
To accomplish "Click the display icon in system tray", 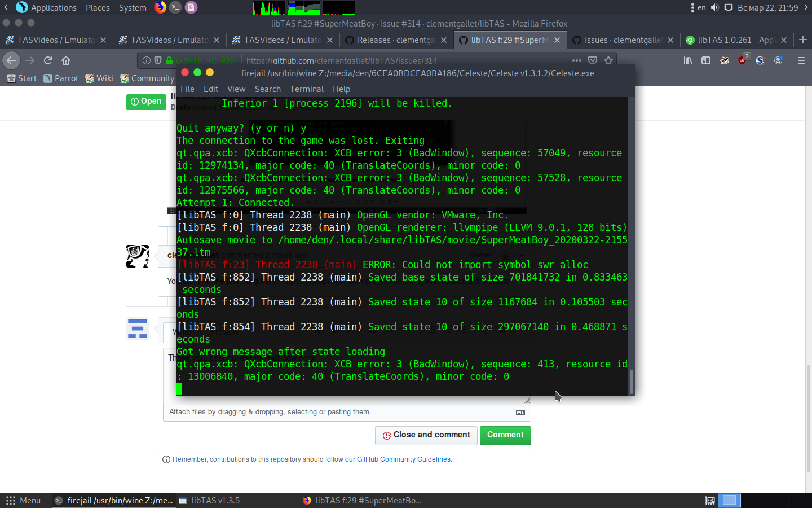I will 729,7.
